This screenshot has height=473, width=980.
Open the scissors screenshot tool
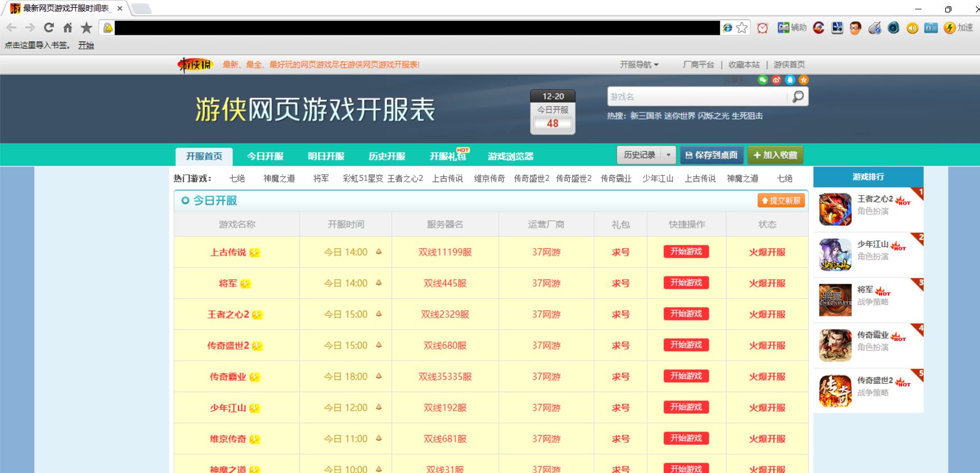coord(837,27)
